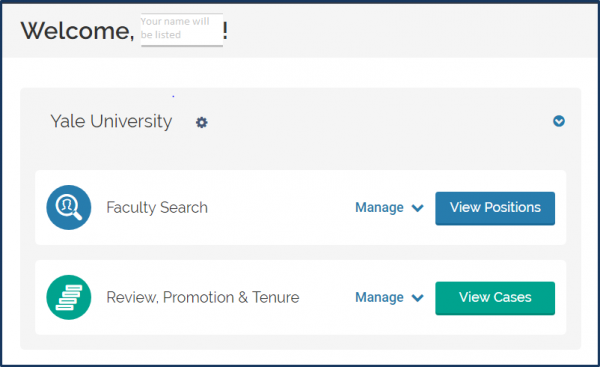Click the small blue dot above Yale University
This screenshot has height=367, width=600.
(173, 96)
